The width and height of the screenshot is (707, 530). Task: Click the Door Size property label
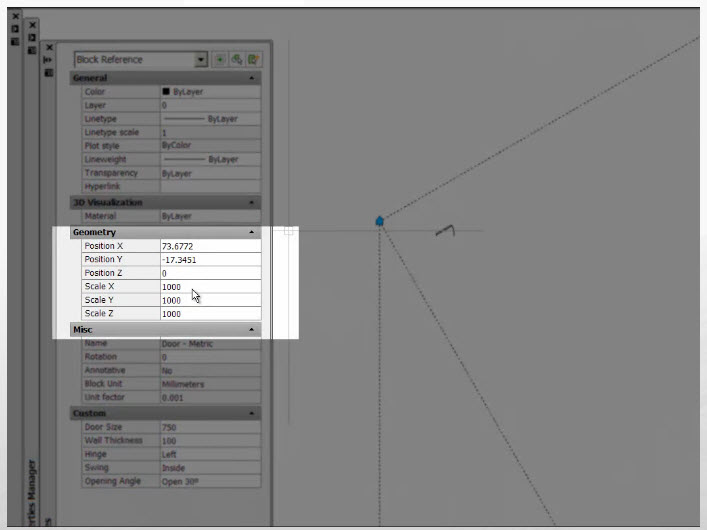(x=103, y=427)
